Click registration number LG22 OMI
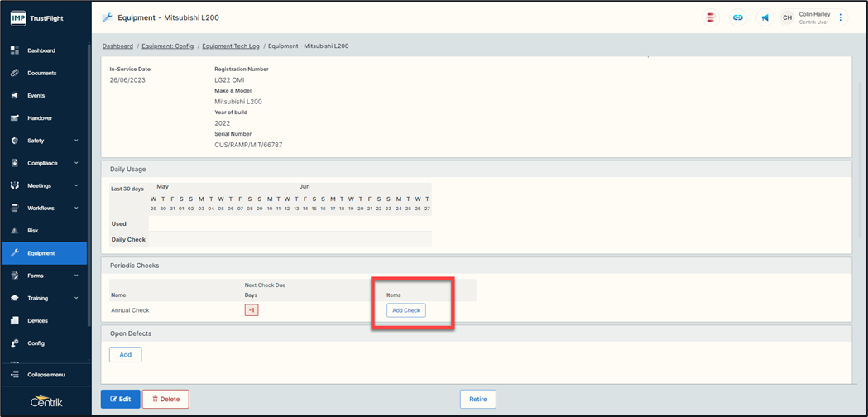868x417 pixels. (229, 80)
